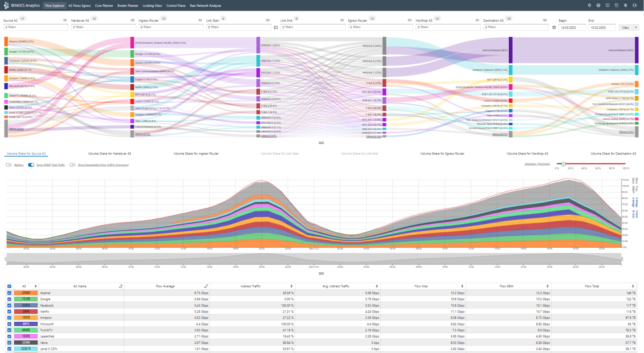
Task: Click the Destination AS filter options icon
Action: pyautogui.click(x=545, y=20)
